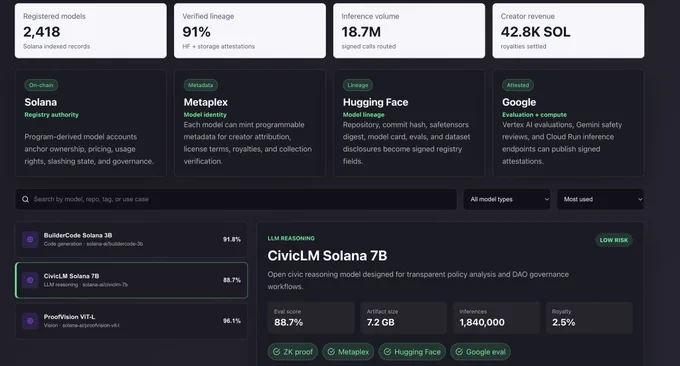Open the All model types dropdown
The height and width of the screenshot is (366, 680).
(507, 199)
